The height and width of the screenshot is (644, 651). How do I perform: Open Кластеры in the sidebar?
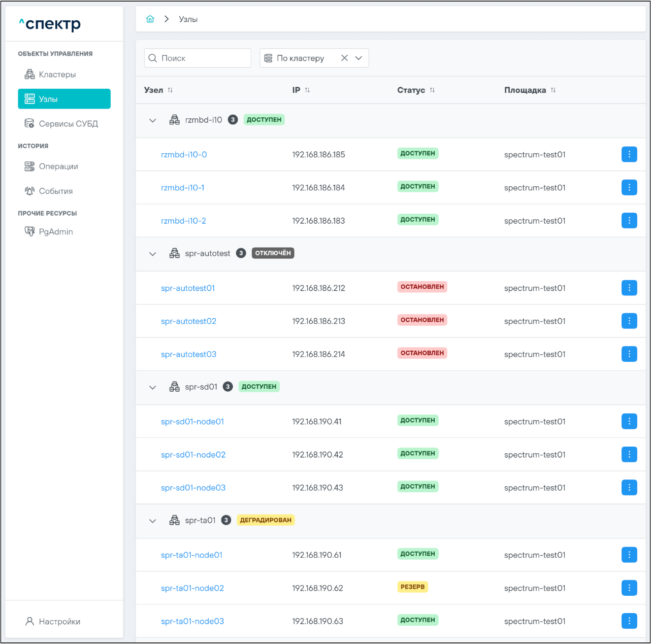pyautogui.click(x=57, y=75)
